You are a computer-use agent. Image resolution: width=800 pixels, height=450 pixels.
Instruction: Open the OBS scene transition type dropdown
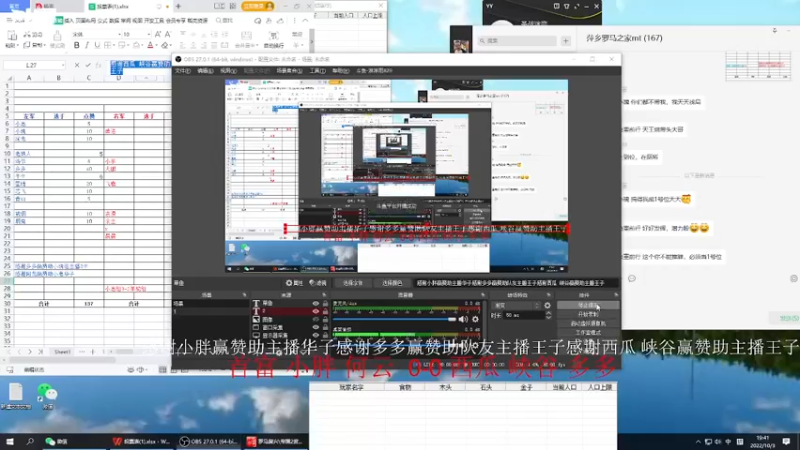point(516,305)
